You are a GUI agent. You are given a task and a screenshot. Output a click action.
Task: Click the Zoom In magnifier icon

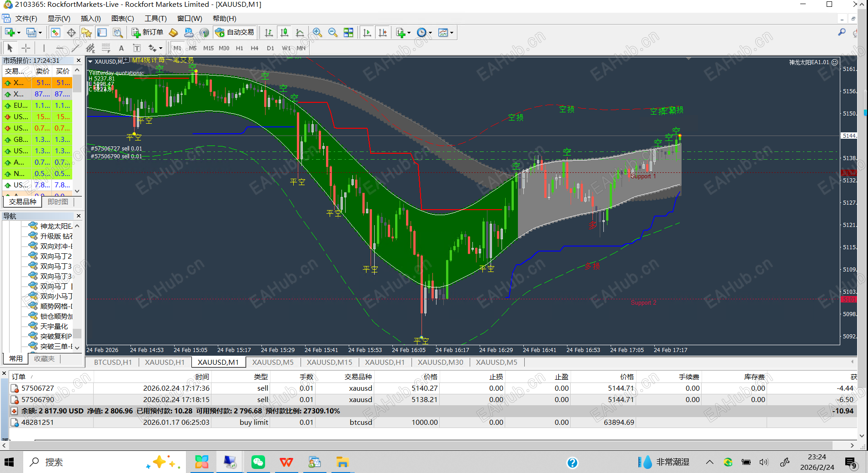tap(317, 32)
